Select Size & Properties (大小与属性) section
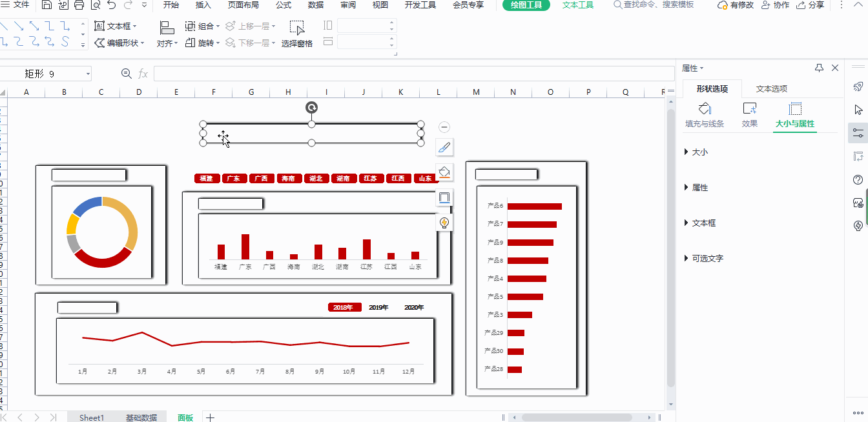868x422 pixels. click(x=795, y=116)
